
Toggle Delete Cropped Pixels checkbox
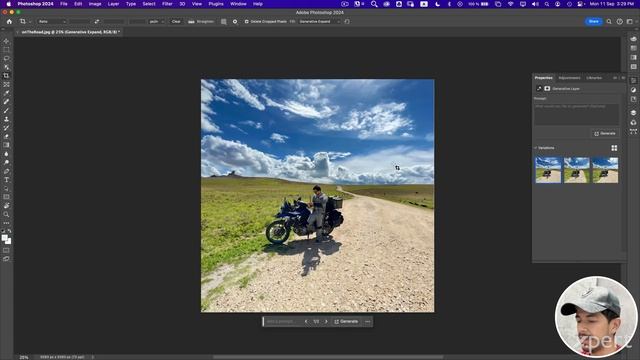point(247,22)
